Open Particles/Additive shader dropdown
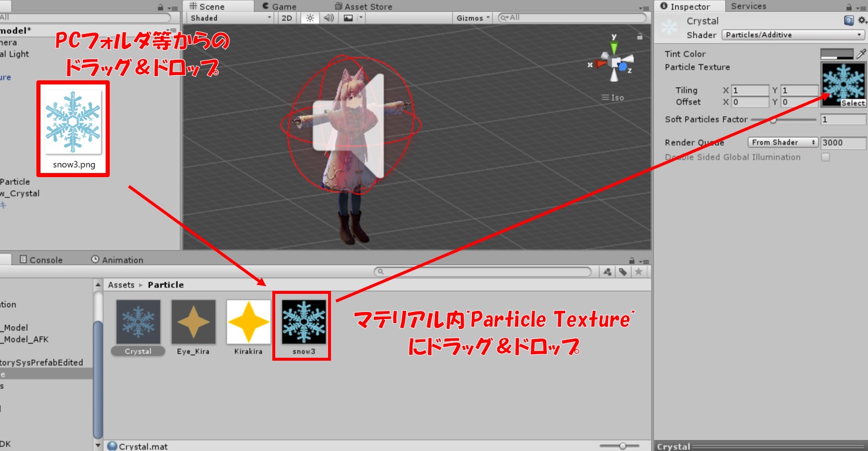868x451 pixels. pyautogui.click(x=792, y=35)
